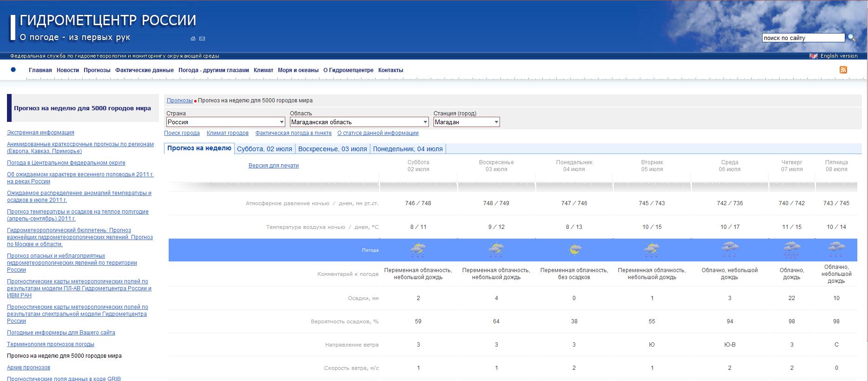The width and height of the screenshot is (868, 381).
Task: Open Архив прогнозов in the sidebar
Action: (x=28, y=368)
